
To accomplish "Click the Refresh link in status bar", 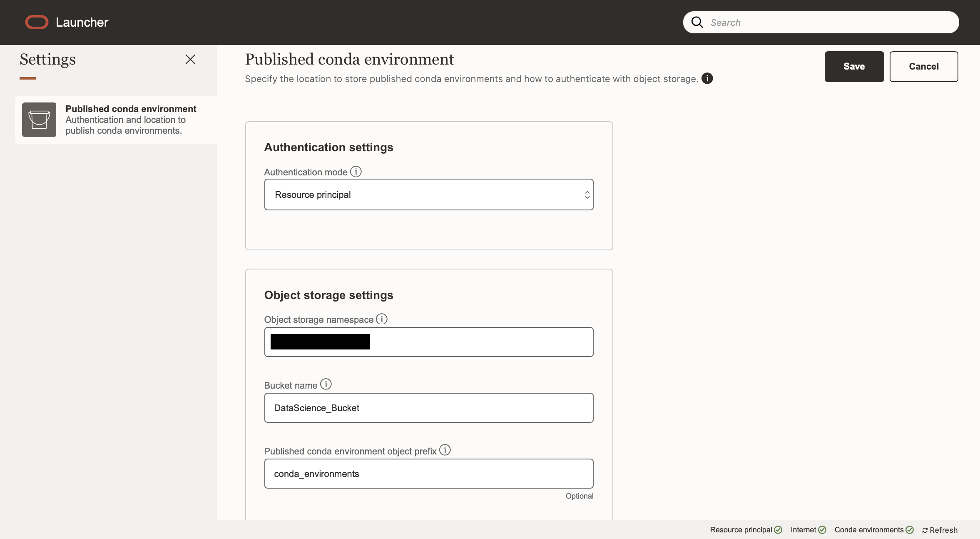I will (940, 530).
